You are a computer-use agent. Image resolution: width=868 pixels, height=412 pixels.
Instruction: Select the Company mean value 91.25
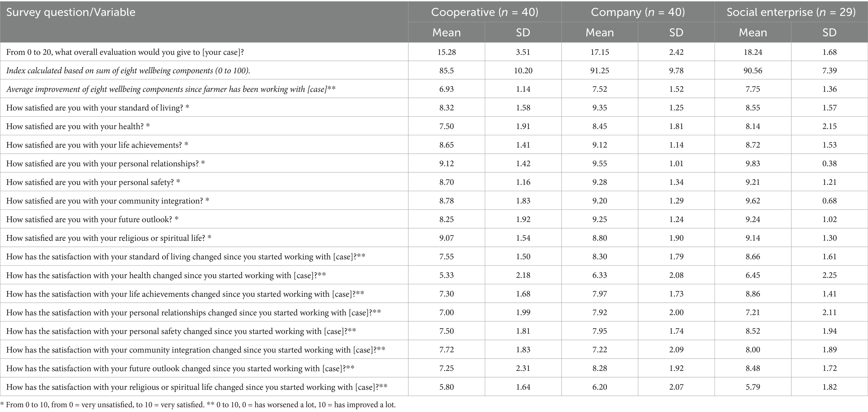coord(599,71)
